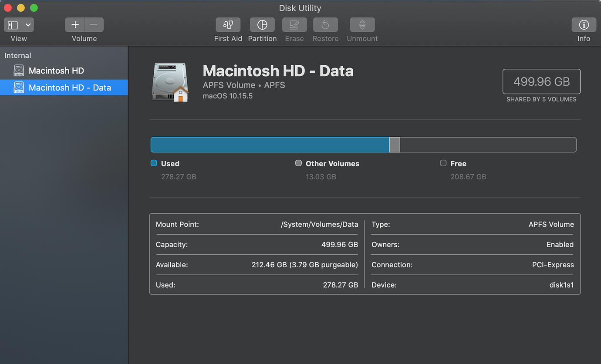Image resolution: width=601 pixels, height=364 pixels.
Task: Click the Erase toolbar icon
Action: point(294,25)
